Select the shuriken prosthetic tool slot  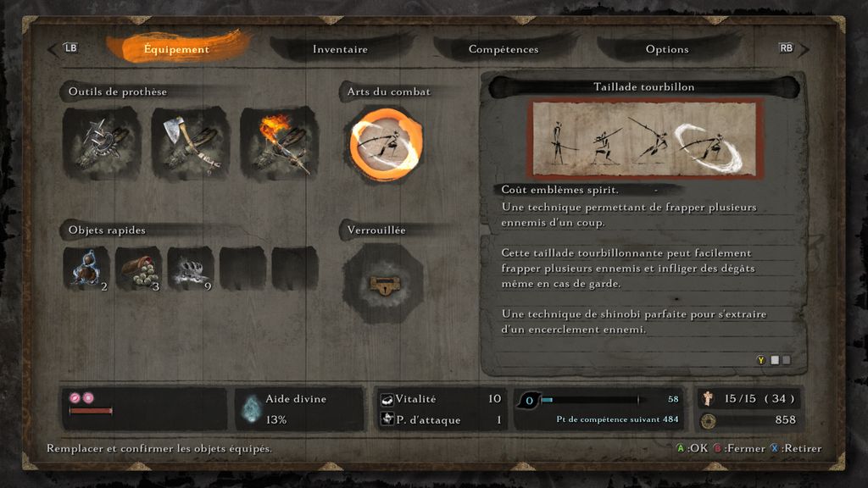(102, 144)
